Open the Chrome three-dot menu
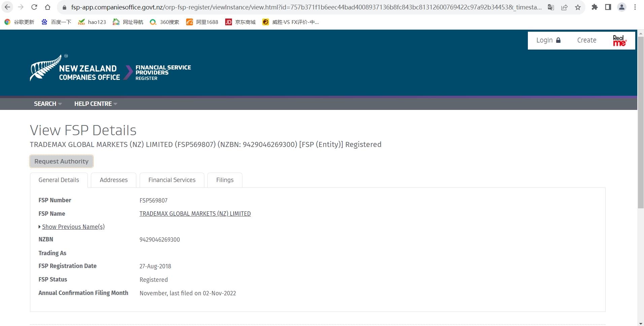Viewport: 644px width, 326px height. [635, 7]
